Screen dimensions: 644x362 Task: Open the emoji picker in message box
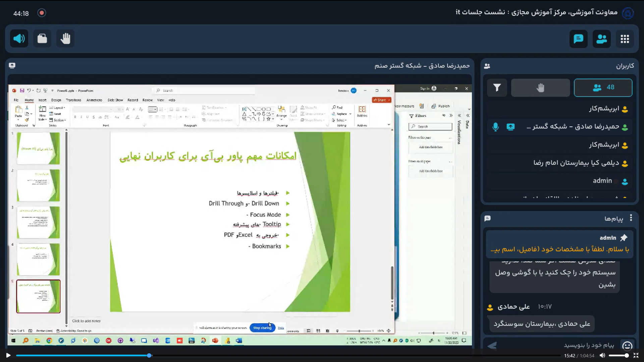(627, 345)
